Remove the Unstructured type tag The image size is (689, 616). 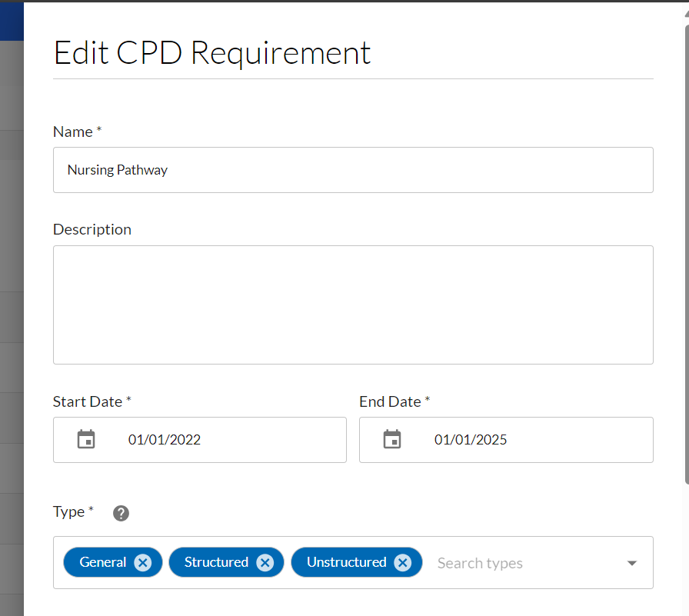[x=402, y=562]
